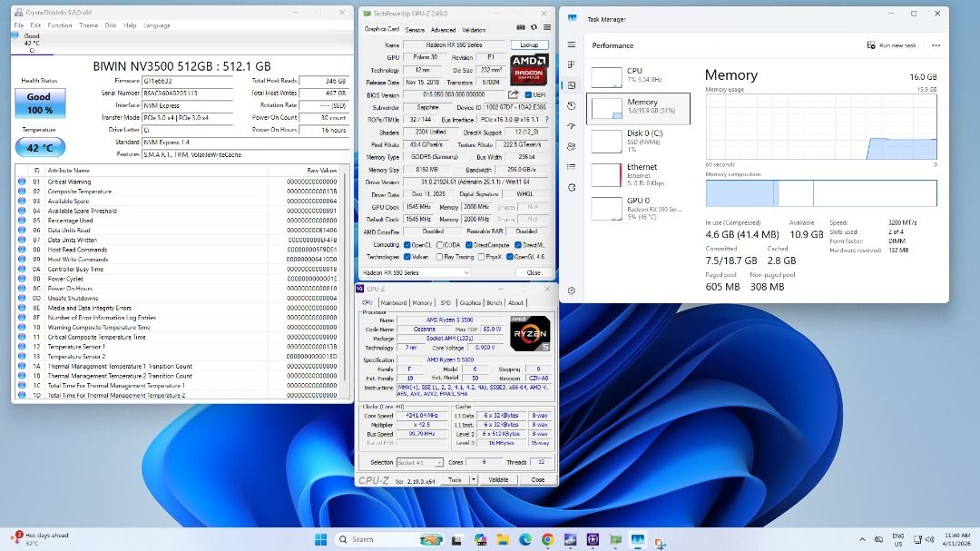The height and width of the screenshot is (551, 980).
Task: Toggle OpenGL 4.6 checkbox in GPU-Z
Action: 509,257
